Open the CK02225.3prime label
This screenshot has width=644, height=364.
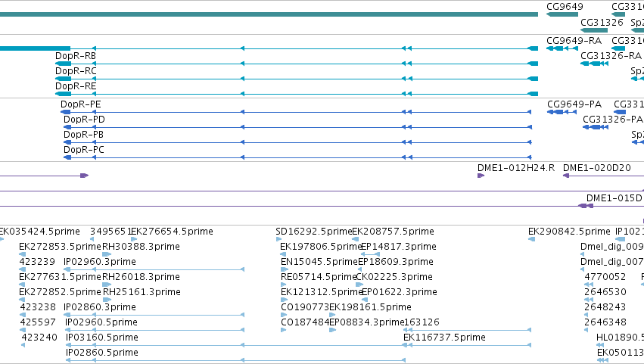(x=394, y=277)
